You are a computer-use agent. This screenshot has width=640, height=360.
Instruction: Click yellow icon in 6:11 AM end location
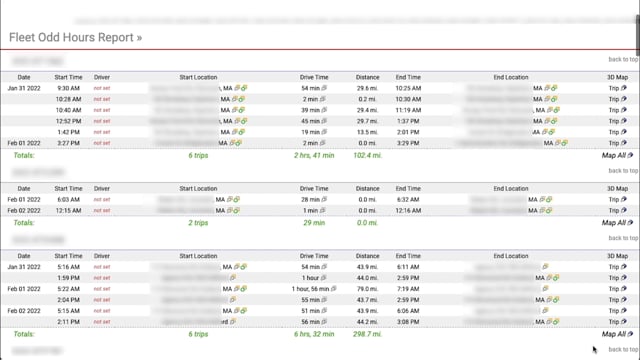(545, 267)
